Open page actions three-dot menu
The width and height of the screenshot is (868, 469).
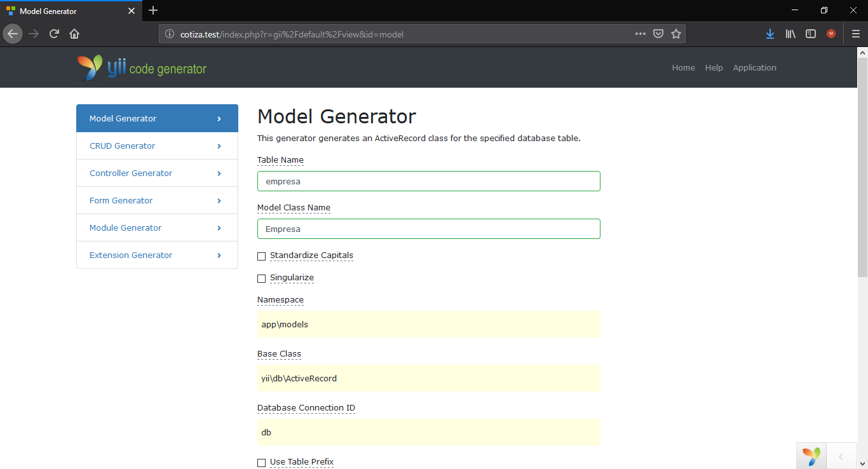[x=641, y=34]
